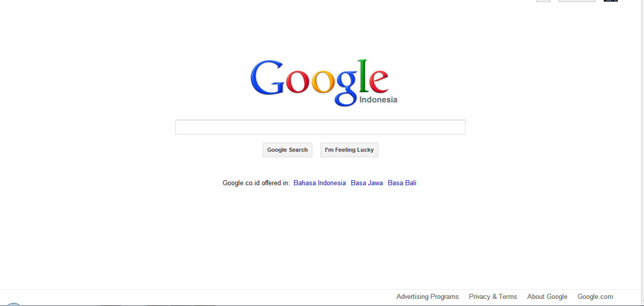Open the Advertising Programs link

coord(427,296)
